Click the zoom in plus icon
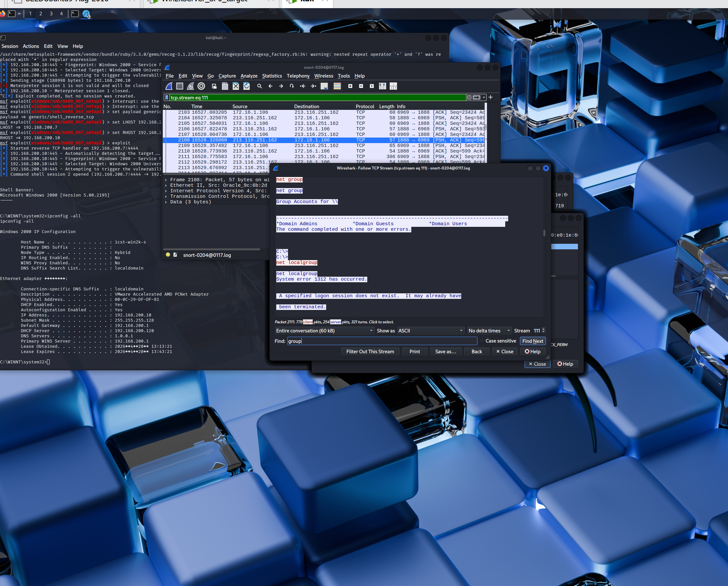This screenshot has height=586, width=728. pos(350,86)
